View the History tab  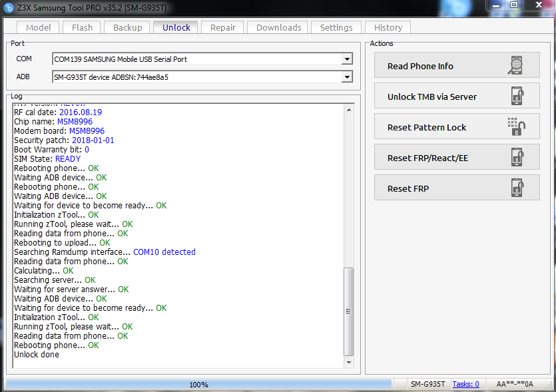tap(388, 27)
